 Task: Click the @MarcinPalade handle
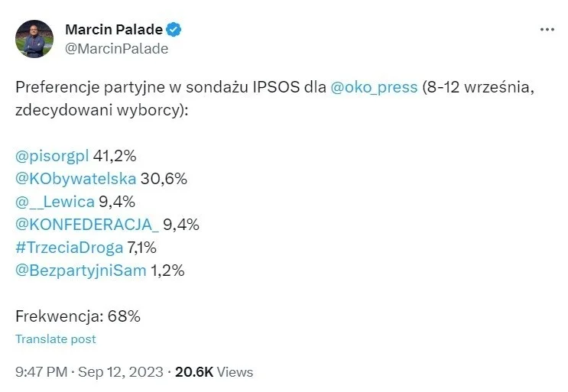tap(117, 49)
